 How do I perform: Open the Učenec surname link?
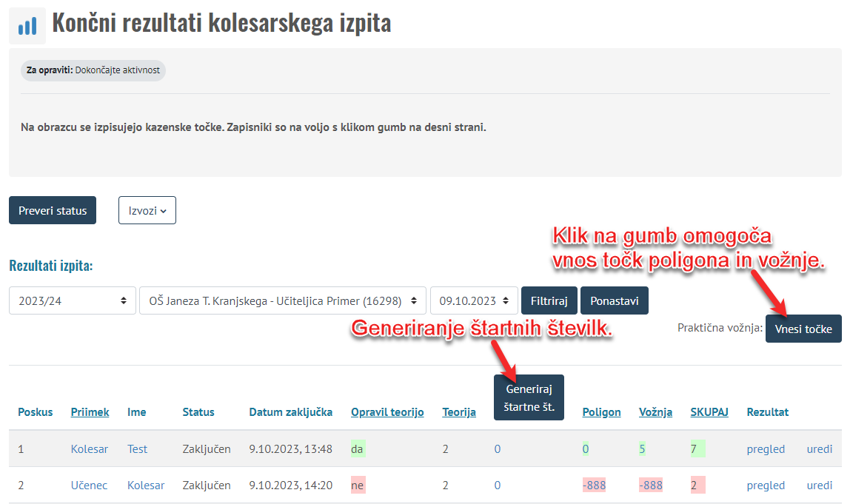coord(89,485)
